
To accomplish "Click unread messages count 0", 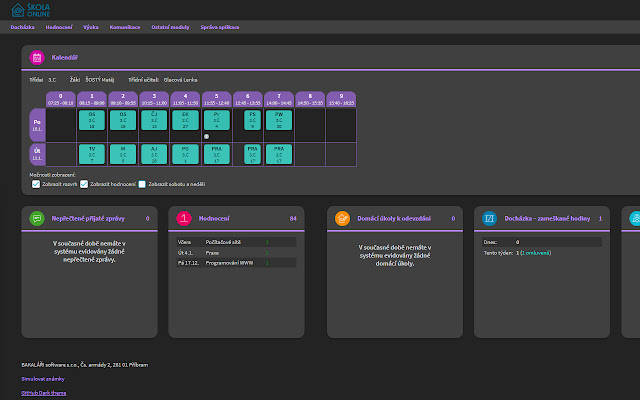I will coord(147,218).
